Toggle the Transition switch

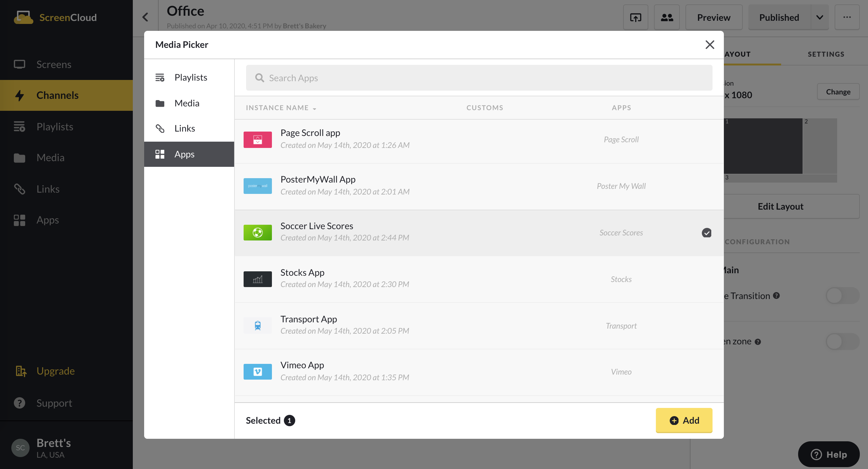click(842, 296)
